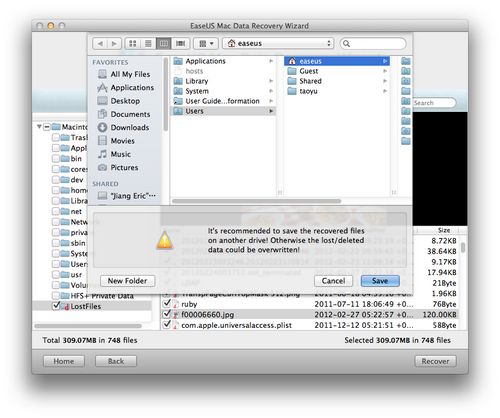Image resolution: width=500 pixels, height=418 pixels.
Task: Check the dev folder checkbox
Action: pos(56,180)
